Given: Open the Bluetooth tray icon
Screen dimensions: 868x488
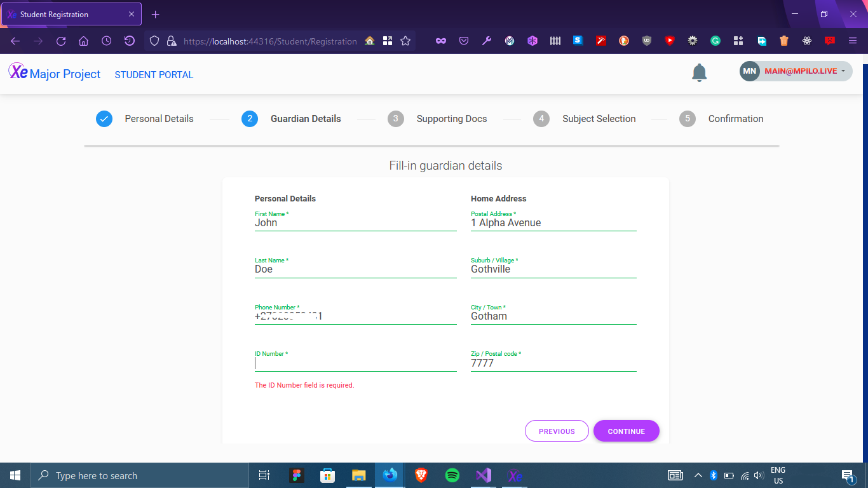Looking at the screenshot, I should click(x=714, y=475).
